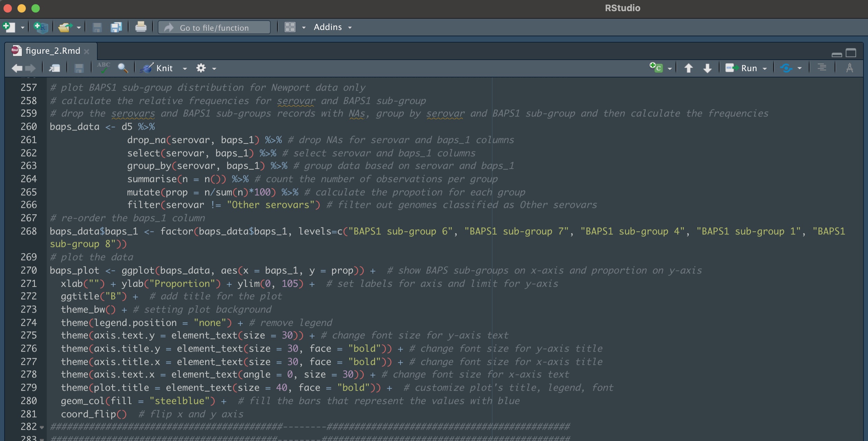Open the Run dropdown arrow
The width and height of the screenshot is (868, 441).
pos(765,68)
